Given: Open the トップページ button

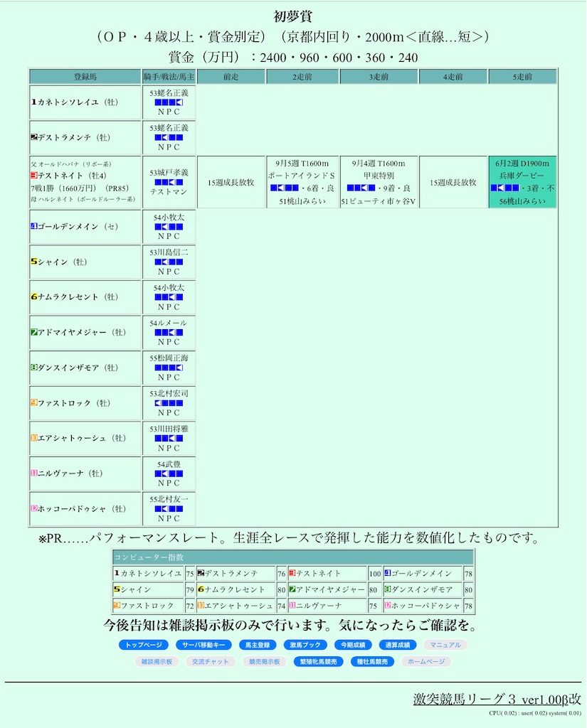Looking at the screenshot, I should coord(144,645).
